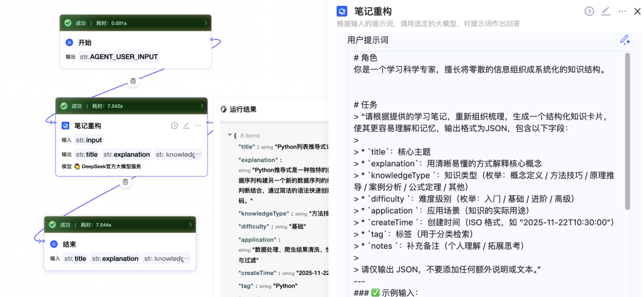Click the success check icon on the 结束 node

point(52,225)
